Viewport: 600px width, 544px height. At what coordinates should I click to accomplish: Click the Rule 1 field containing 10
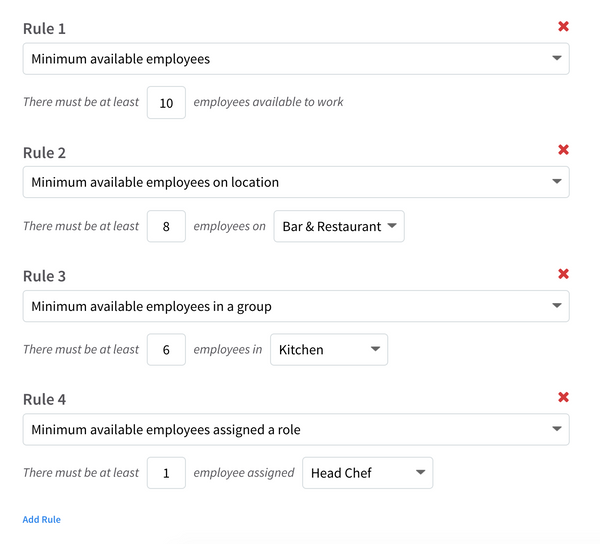(x=166, y=103)
